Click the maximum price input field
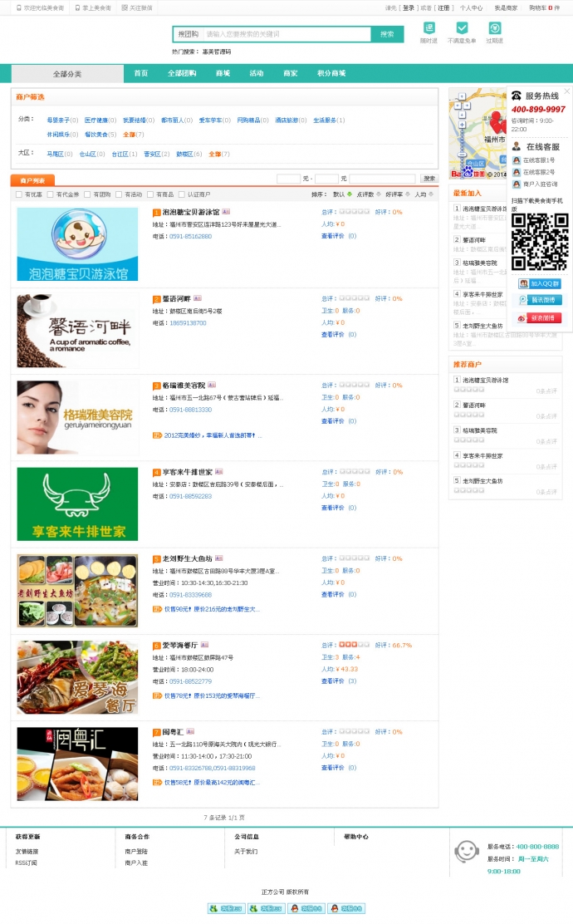The image size is (573, 924). (x=326, y=179)
